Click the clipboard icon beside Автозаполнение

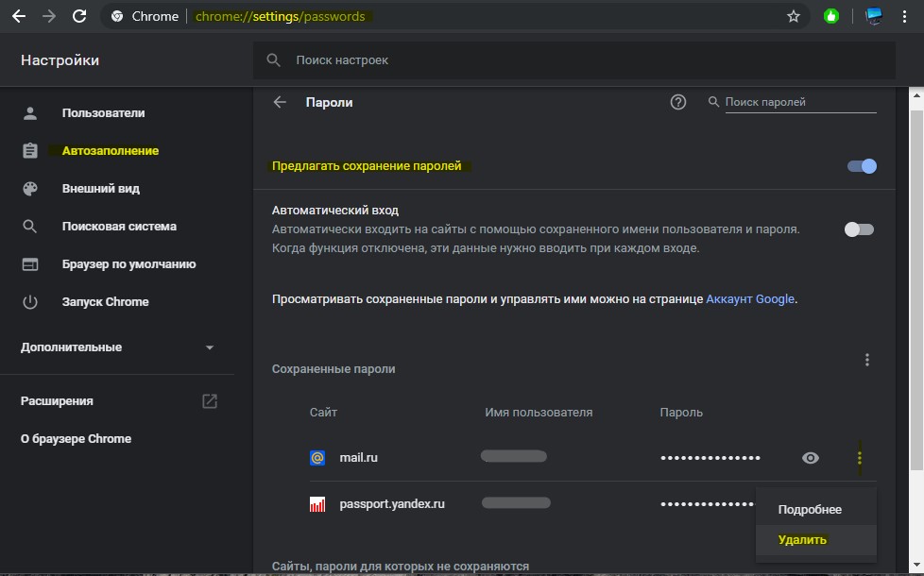[30, 151]
